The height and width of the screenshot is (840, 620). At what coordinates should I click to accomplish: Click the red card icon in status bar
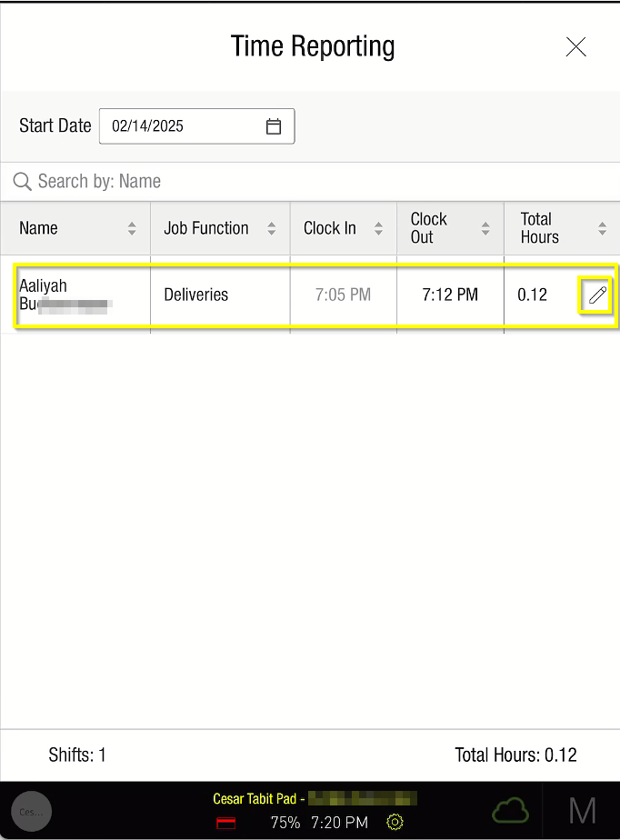[227, 822]
